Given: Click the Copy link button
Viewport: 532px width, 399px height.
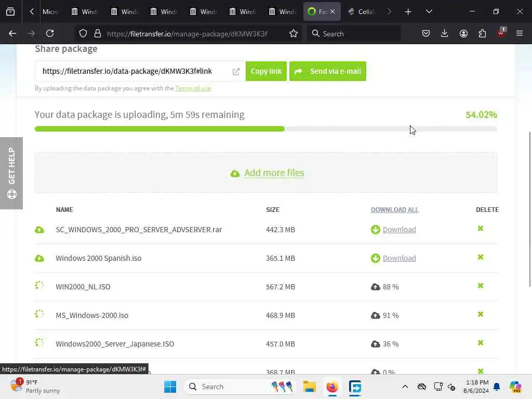Looking at the screenshot, I should coord(266,71).
